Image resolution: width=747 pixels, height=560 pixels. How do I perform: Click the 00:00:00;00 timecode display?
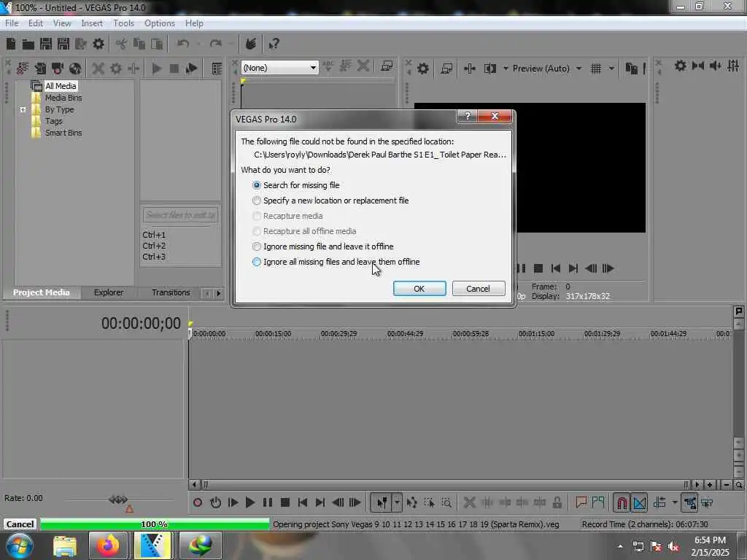click(141, 323)
